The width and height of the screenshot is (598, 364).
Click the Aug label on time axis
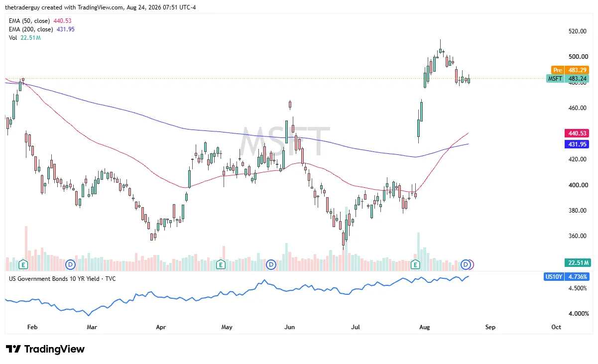pos(424,327)
